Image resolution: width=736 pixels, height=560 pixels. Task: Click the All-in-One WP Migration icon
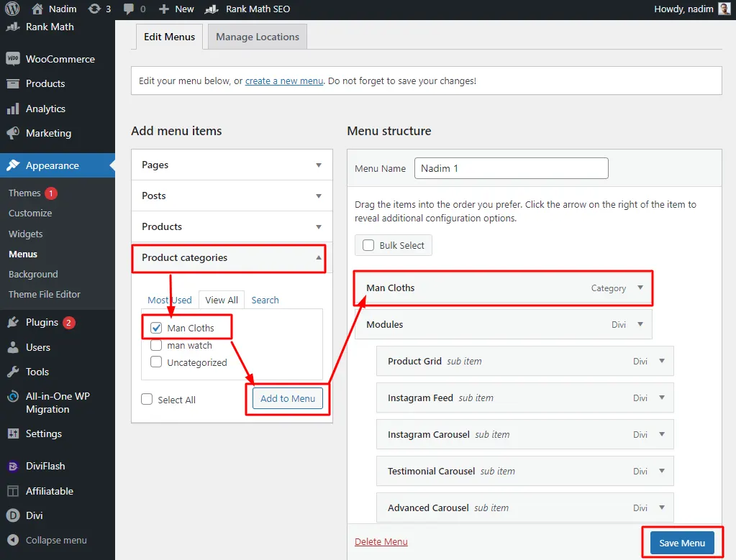(14, 396)
